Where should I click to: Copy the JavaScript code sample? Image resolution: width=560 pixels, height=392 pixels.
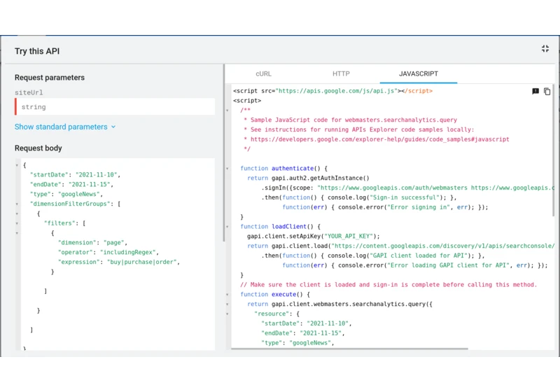click(x=547, y=92)
